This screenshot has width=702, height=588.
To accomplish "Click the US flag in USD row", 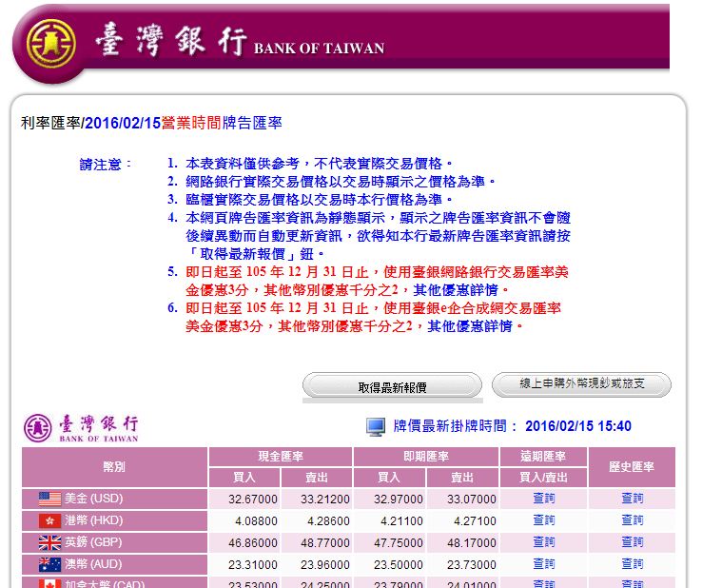I will (49, 499).
